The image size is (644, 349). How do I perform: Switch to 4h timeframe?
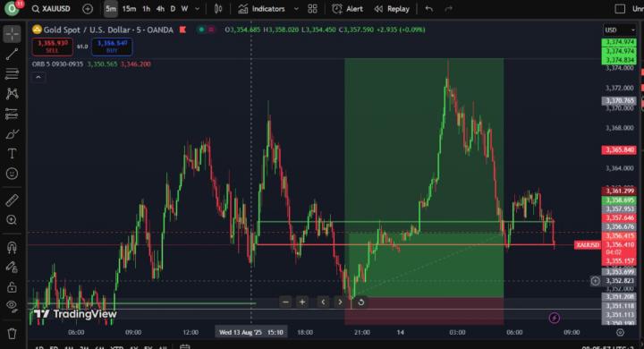(x=160, y=9)
